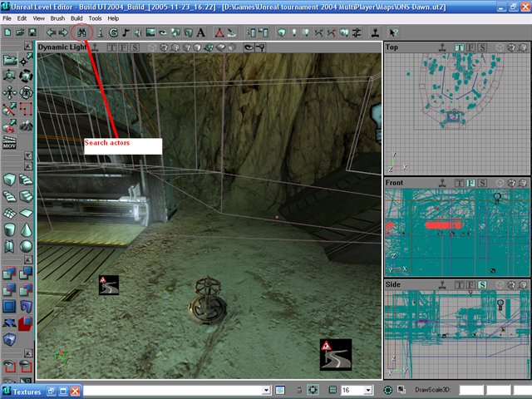The width and height of the screenshot is (532, 399).
Task: Restore the minimized Textures window
Action: tap(52, 391)
